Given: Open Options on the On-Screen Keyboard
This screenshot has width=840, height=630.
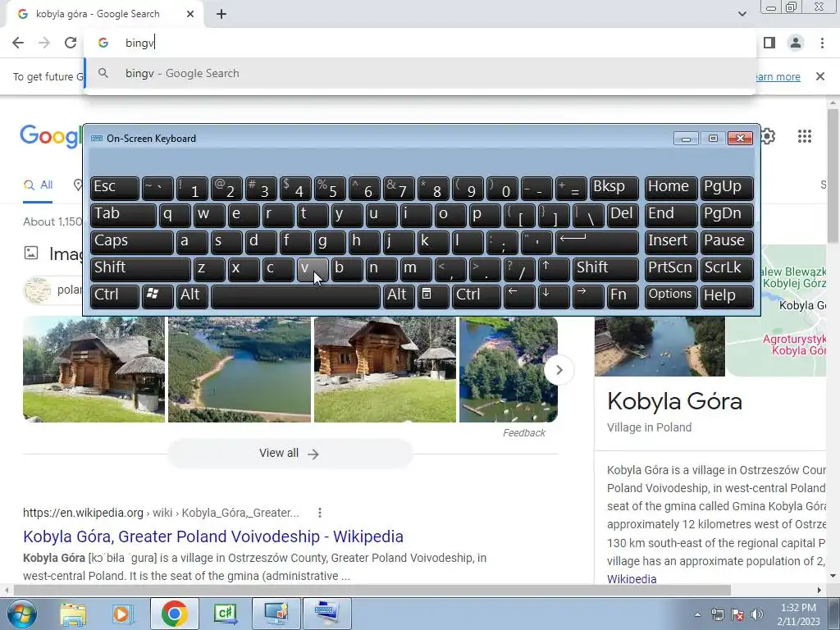Looking at the screenshot, I should [x=671, y=296].
